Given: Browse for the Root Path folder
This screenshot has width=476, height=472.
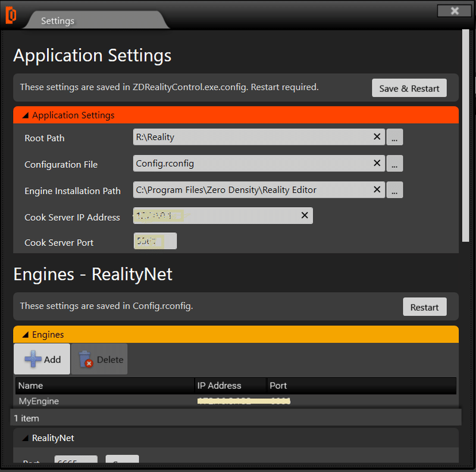Looking at the screenshot, I should coord(395,137).
